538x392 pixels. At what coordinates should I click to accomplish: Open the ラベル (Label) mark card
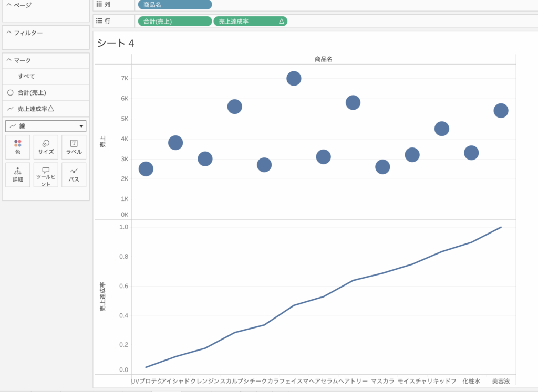click(74, 147)
